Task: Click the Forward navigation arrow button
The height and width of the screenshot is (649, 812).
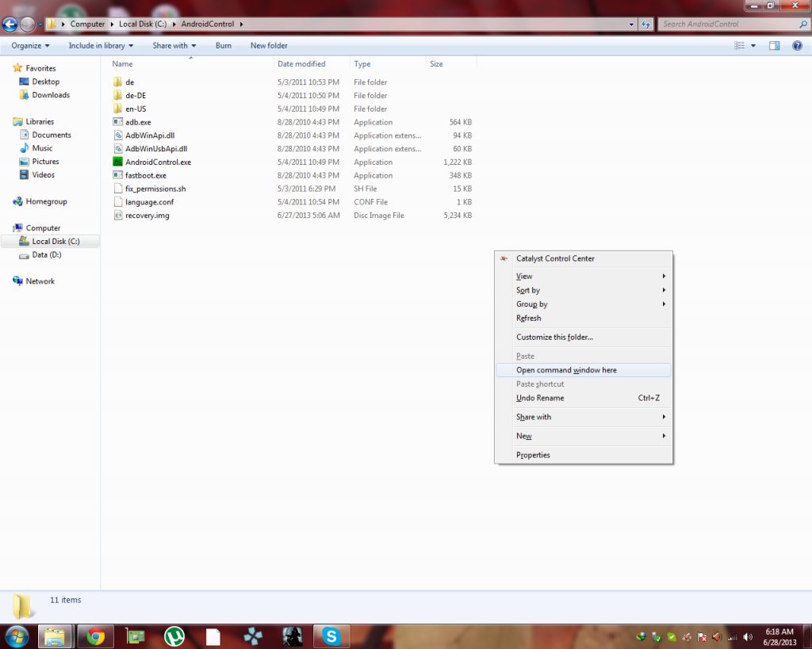Action: [28, 24]
